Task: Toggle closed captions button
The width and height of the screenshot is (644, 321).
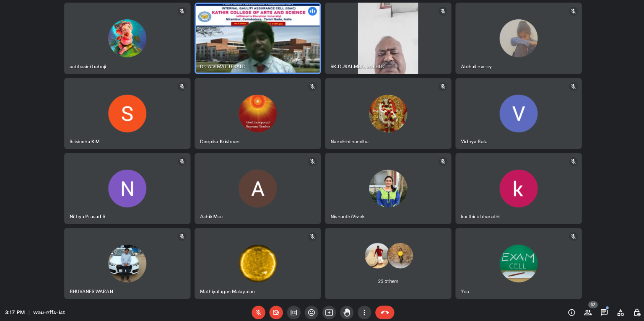Action: point(293,312)
